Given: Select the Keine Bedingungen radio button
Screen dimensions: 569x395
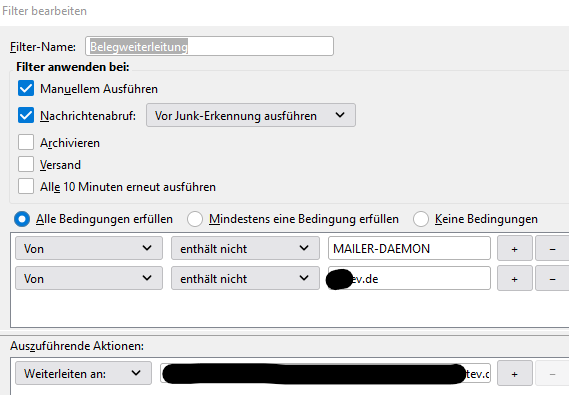Looking at the screenshot, I should 421,219.
